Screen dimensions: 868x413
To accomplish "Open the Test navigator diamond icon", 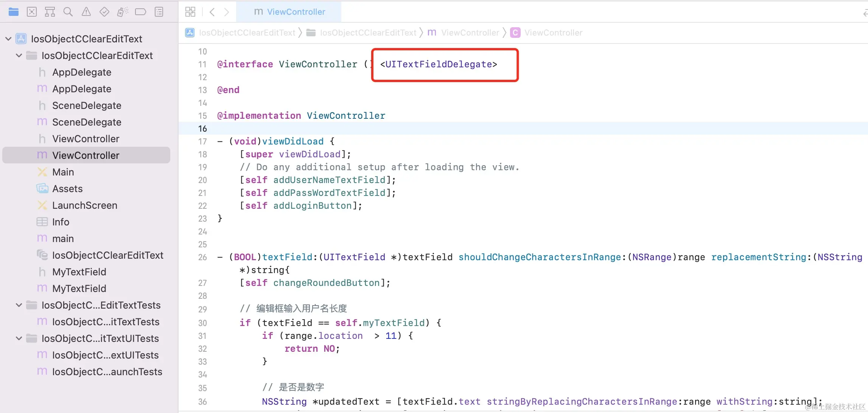I will (104, 12).
